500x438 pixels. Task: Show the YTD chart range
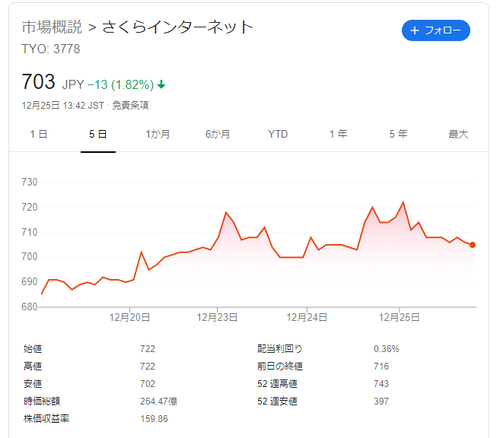278,134
